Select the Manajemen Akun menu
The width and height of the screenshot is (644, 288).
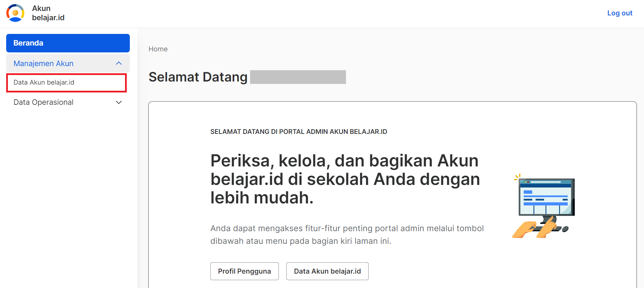(x=68, y=63)
